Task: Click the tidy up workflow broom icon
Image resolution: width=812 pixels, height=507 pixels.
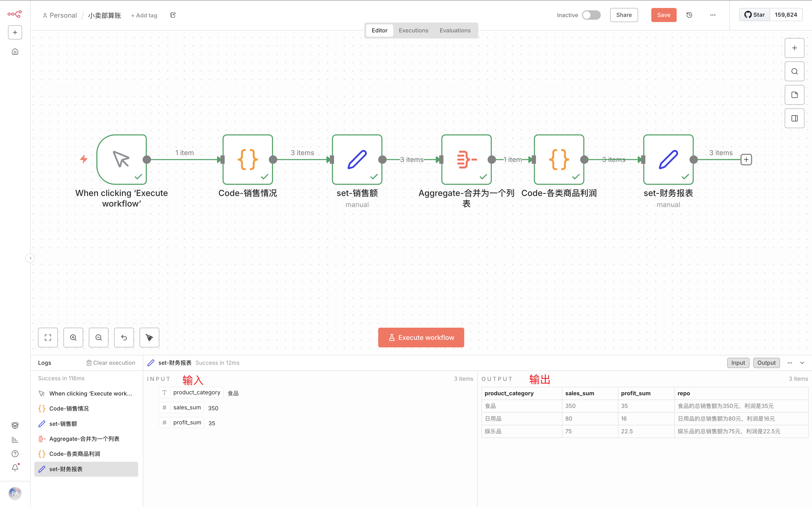Action: coord(149,337)
